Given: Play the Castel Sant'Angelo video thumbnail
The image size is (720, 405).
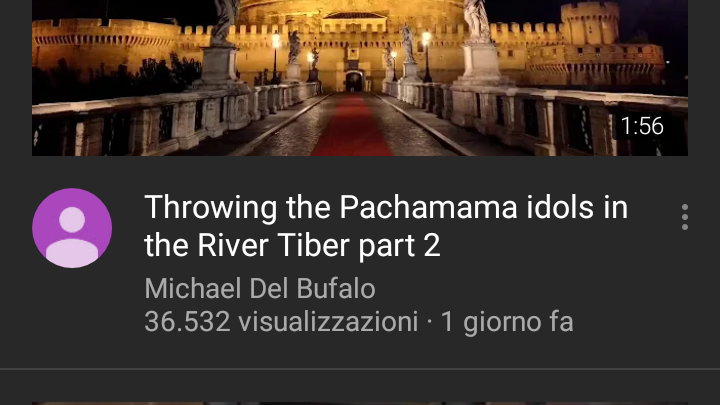Looking at the screenshot, I should click(360, 78).
